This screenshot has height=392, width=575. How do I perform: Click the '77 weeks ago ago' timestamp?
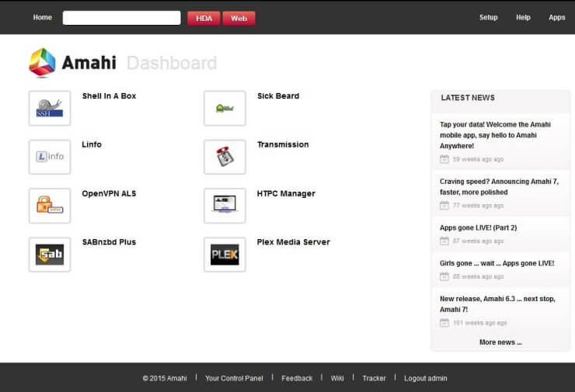(x=478, y=206)
